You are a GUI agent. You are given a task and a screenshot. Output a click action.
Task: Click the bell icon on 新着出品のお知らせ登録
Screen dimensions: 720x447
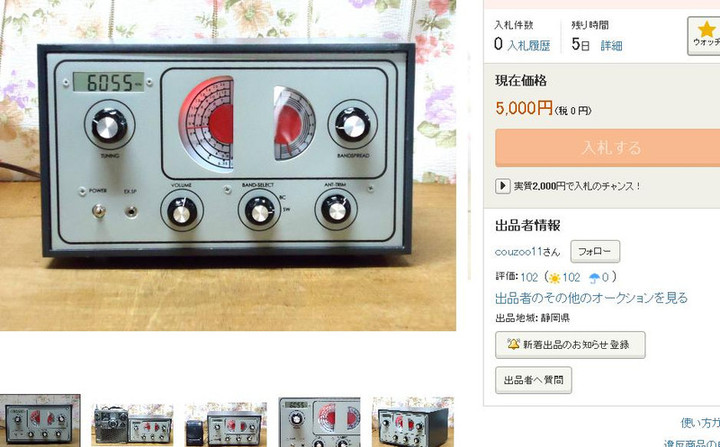pos(513,344)
